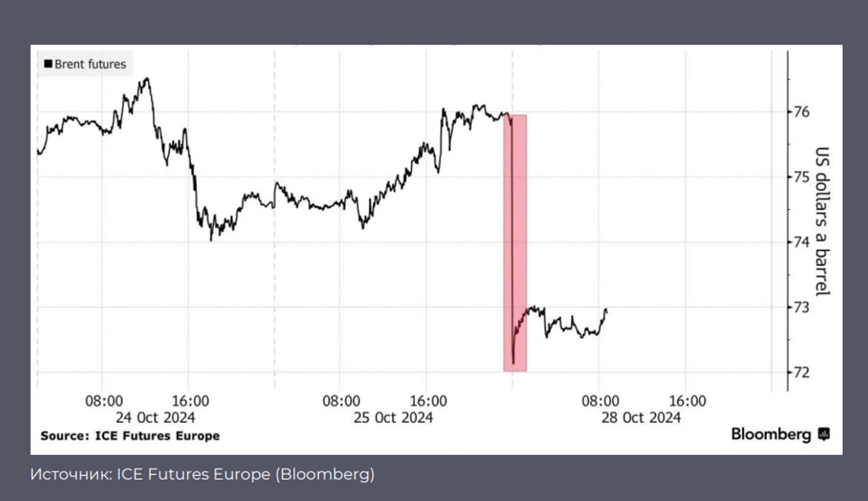The image size is (868, 501).
Task: Click the 75 value on the price axis
Action: tap(801, 177)
